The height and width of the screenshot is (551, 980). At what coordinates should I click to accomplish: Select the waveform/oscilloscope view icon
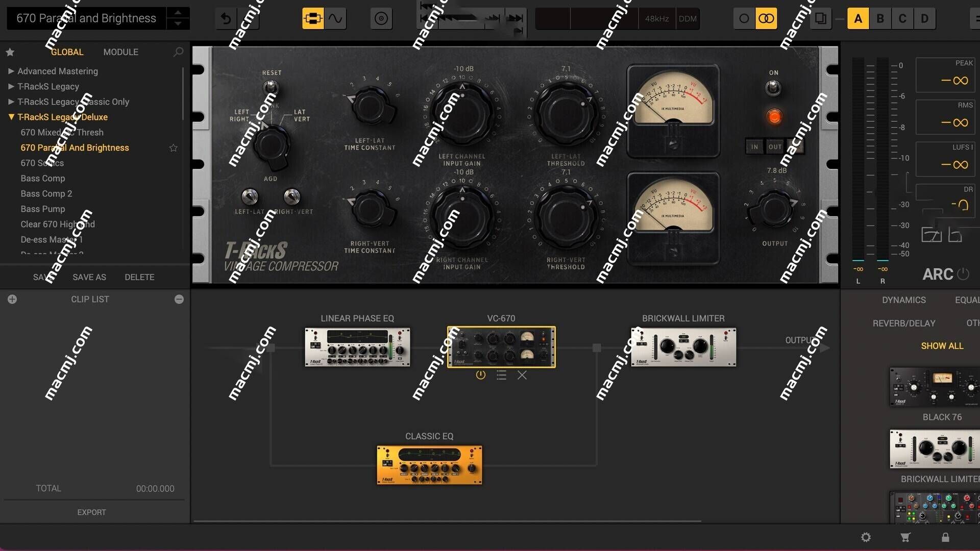[x=336, y=18]
